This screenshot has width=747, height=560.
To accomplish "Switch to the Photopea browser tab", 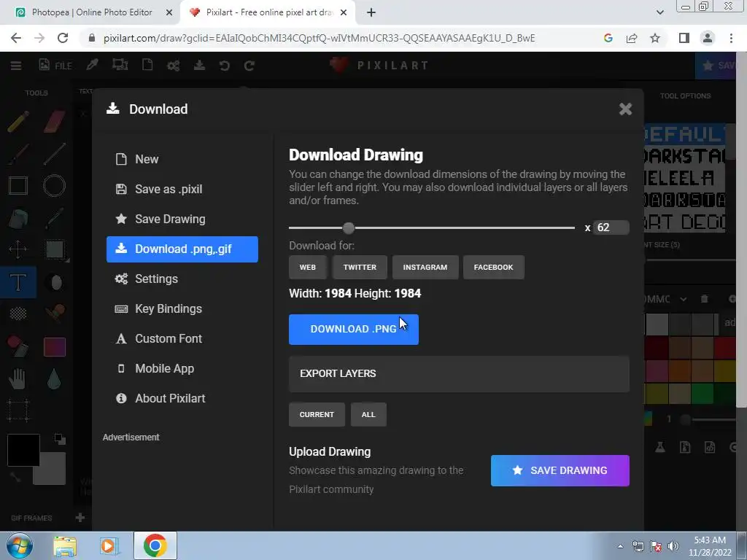I will 91,12.
